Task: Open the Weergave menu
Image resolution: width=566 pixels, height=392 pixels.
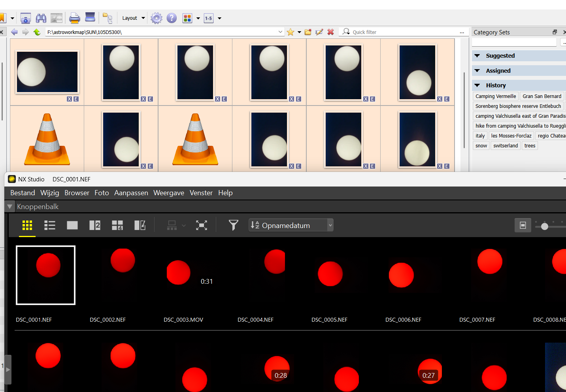Action: (x=169, y=193)
